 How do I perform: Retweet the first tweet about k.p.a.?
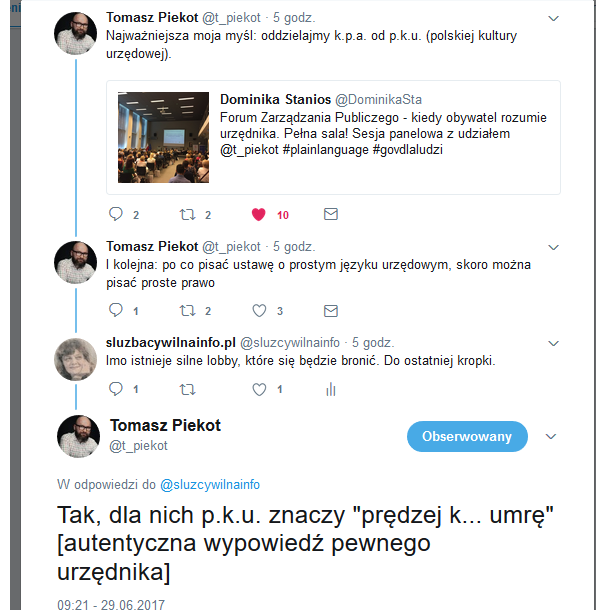pos(188,214)
